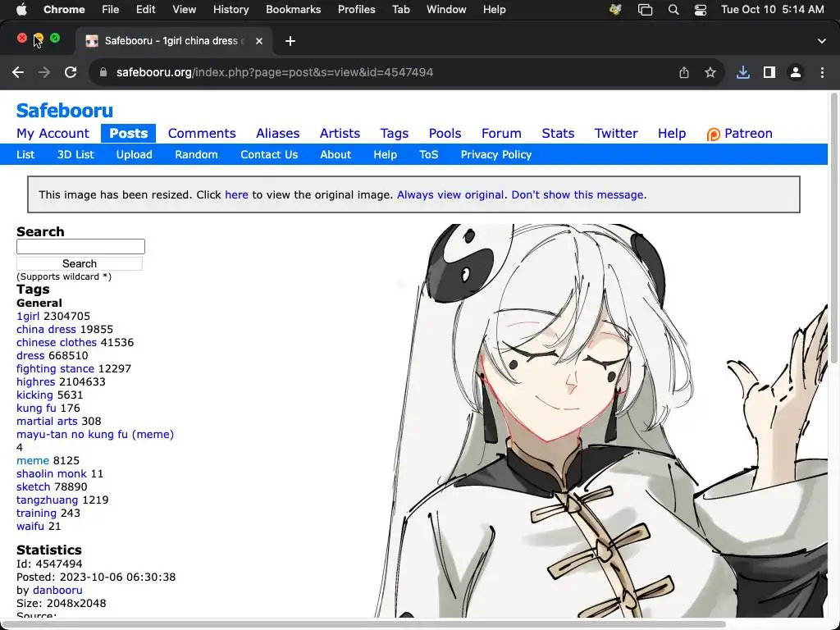Click the browser back arrow

18,72
